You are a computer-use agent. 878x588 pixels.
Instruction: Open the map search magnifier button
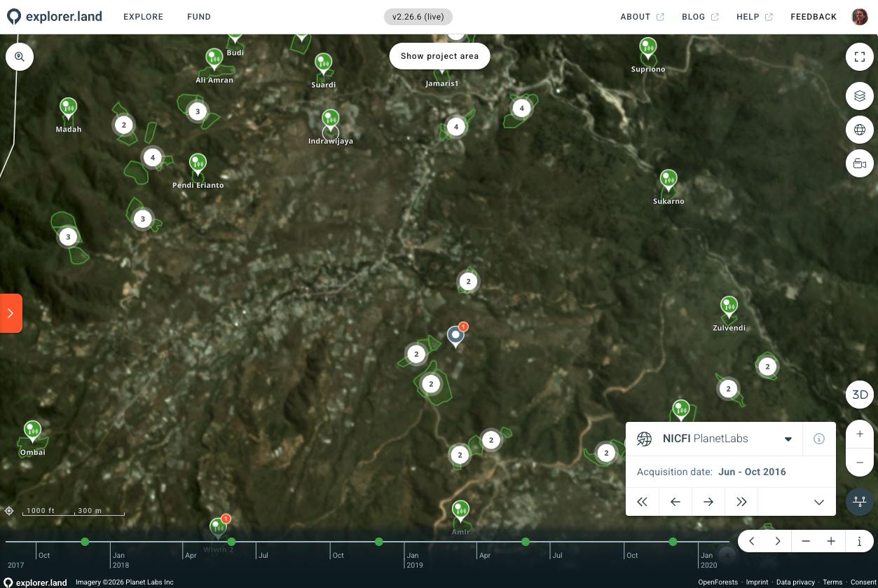[x=20, y=57]
